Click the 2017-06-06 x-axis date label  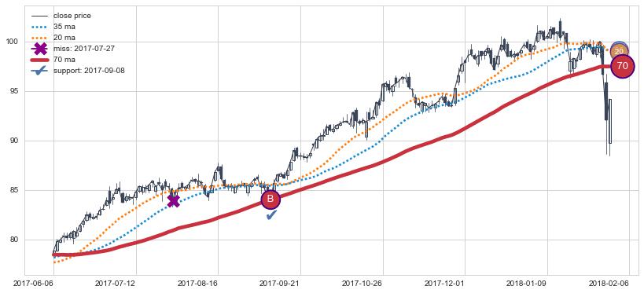[31, 284]
